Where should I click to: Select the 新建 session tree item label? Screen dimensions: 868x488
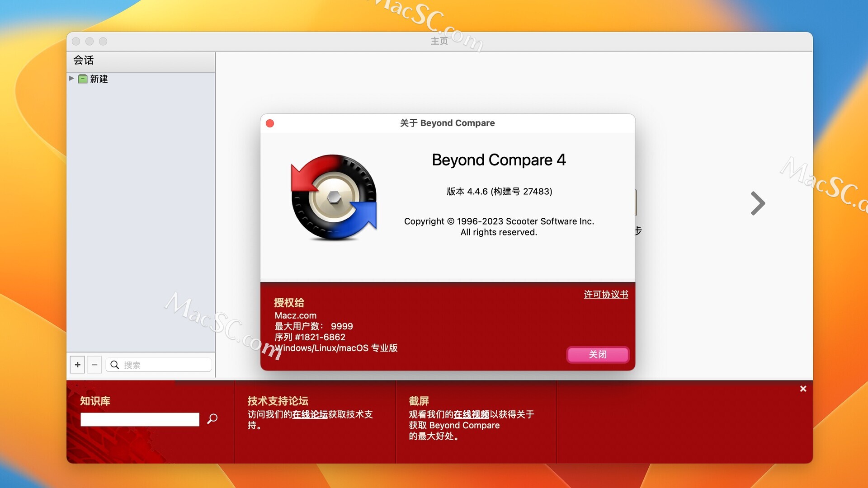(99, 79)
